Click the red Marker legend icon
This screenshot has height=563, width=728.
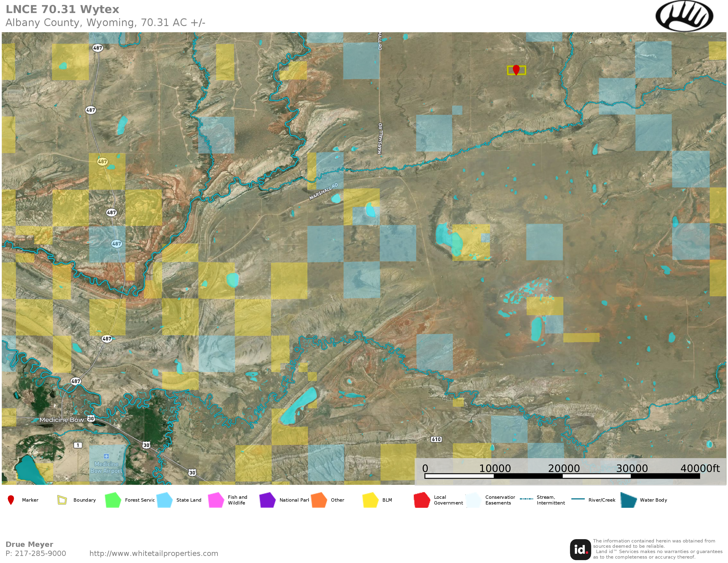[11, 500]
